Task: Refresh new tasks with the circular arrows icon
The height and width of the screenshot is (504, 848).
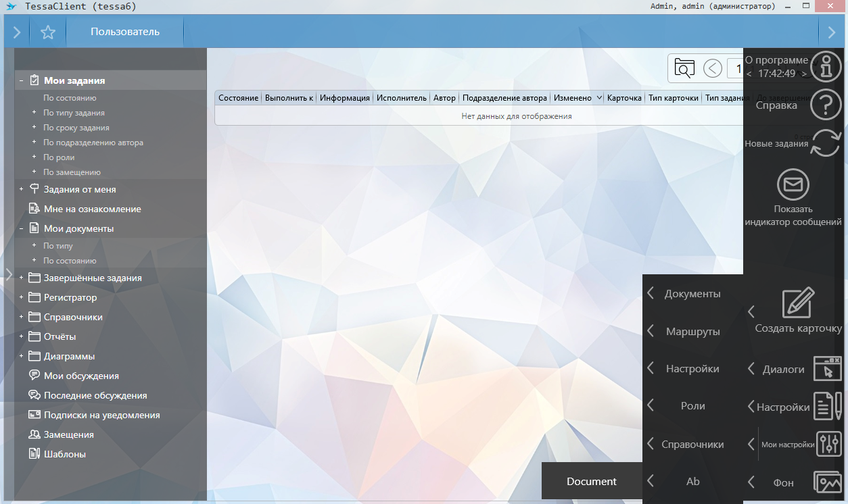Action: tap(826, 143)
